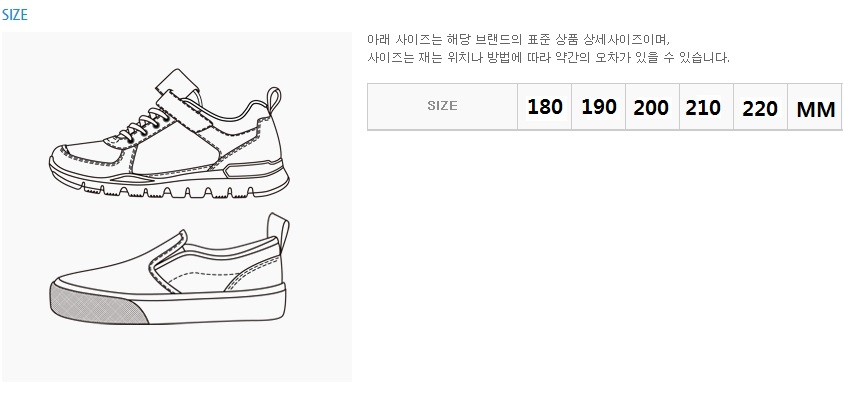Pick the 210 size option

tap(704, 107)
